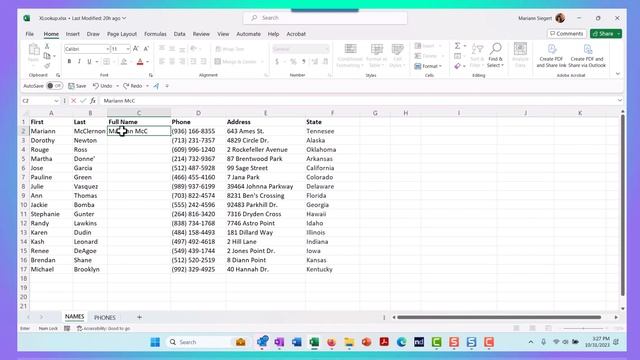The image size is (640, 360).
Task: Open the Comments pane button
Action: pyautogui.click(x=567, y=33)
